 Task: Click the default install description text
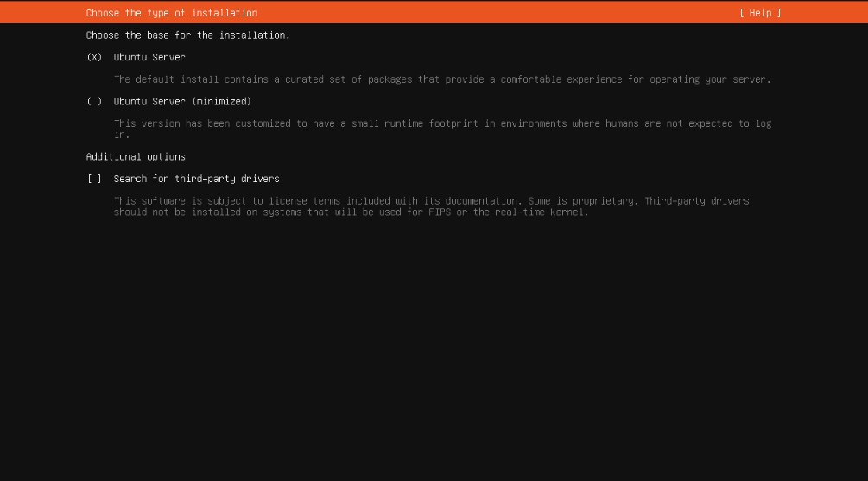click(441, 79)
